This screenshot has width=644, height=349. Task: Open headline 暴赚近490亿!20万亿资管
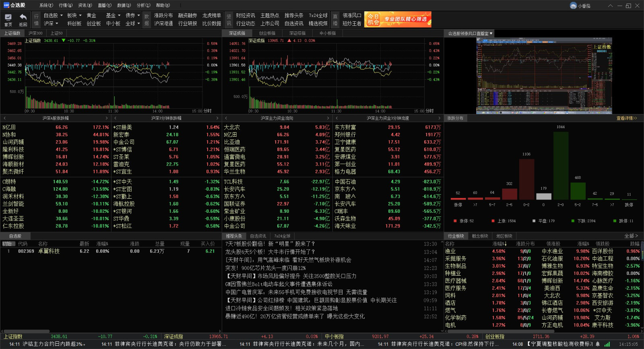[x=295, y=316]
